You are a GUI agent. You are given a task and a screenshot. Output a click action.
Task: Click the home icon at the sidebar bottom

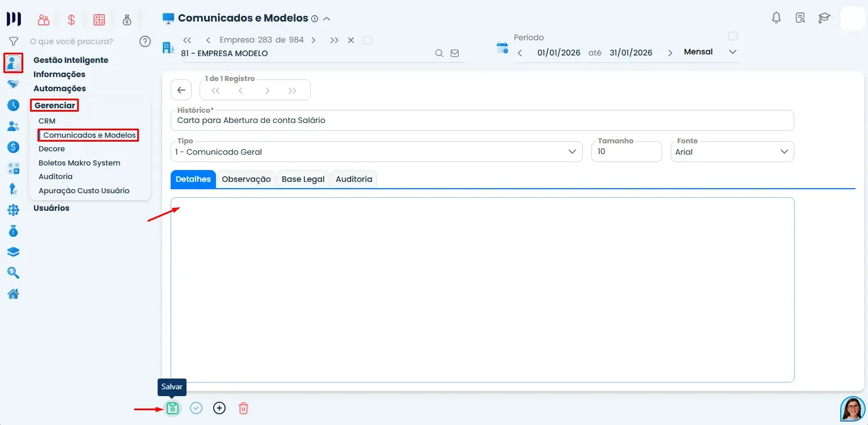13,294
